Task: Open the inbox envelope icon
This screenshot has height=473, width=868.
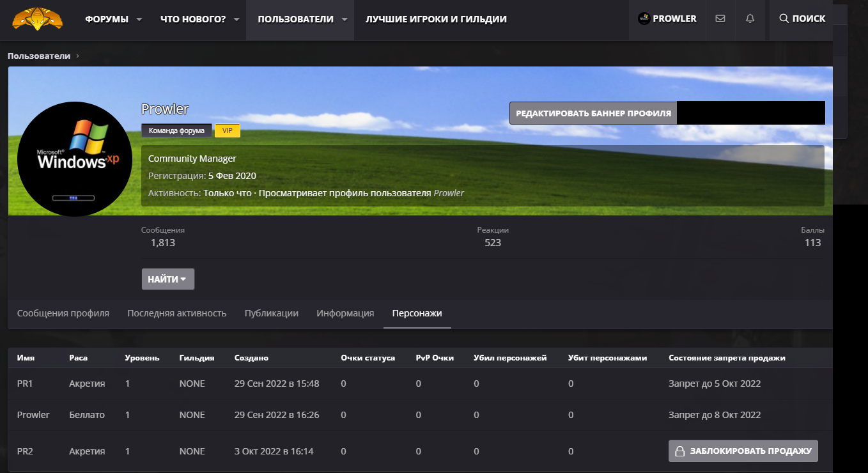Action: click(720, 19)
